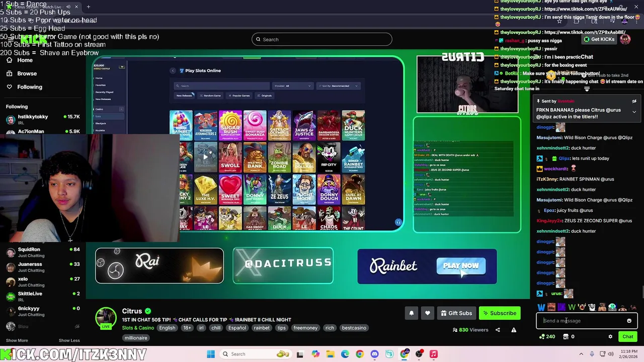Expand the list with Show More
This screenshot has height=362, width=644.
pos(17,340)
